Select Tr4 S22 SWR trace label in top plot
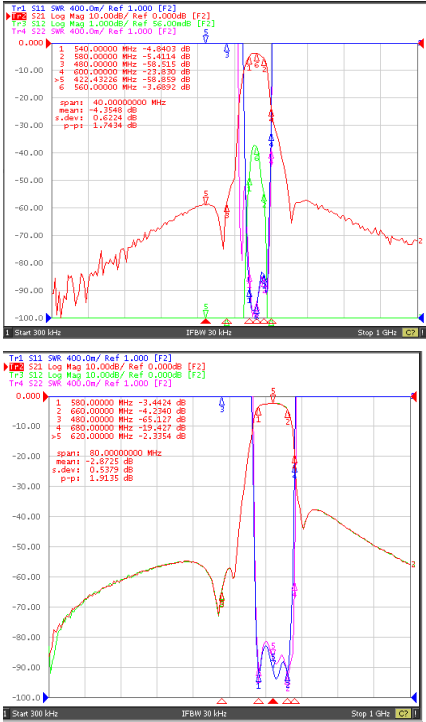 [94, 31]
